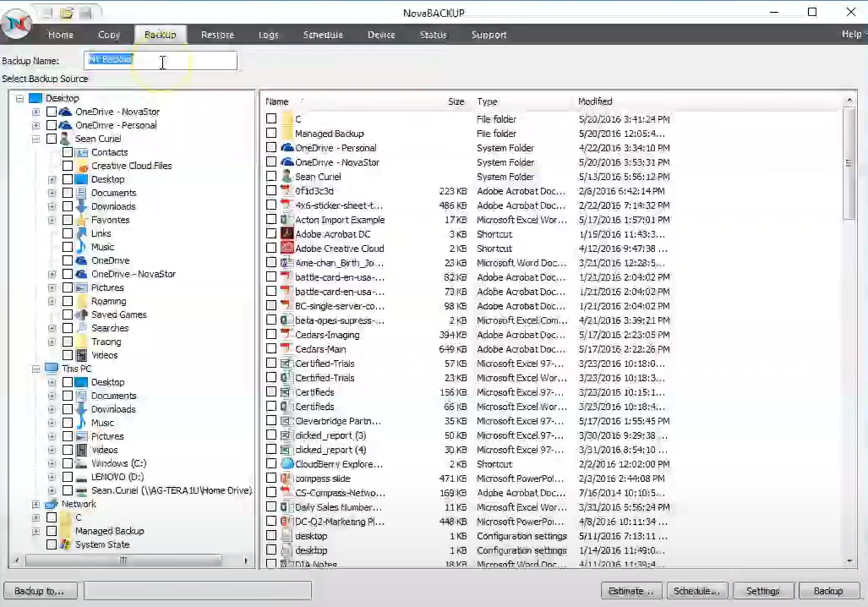The image size is (868, 607).
Task: Check the Pictures box under Sean Curiel
Action: tap(68, 287)
